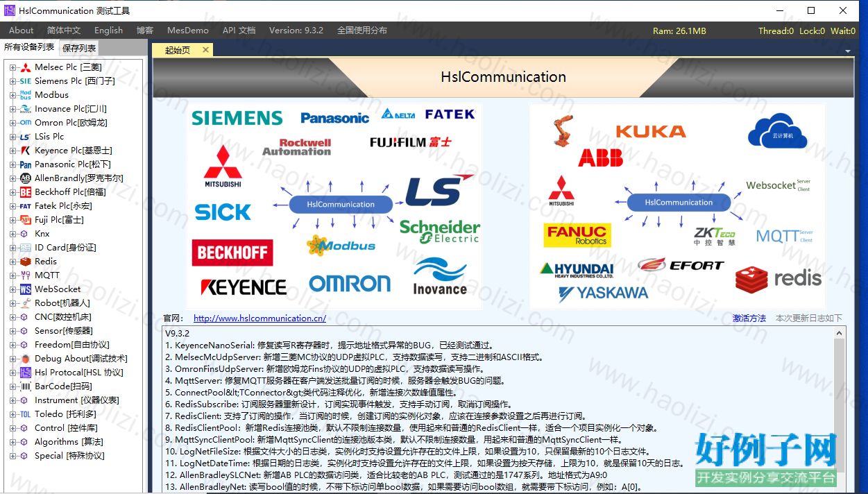Click the BarCode tree icon
868x494 pixels.
coord(25,386)
